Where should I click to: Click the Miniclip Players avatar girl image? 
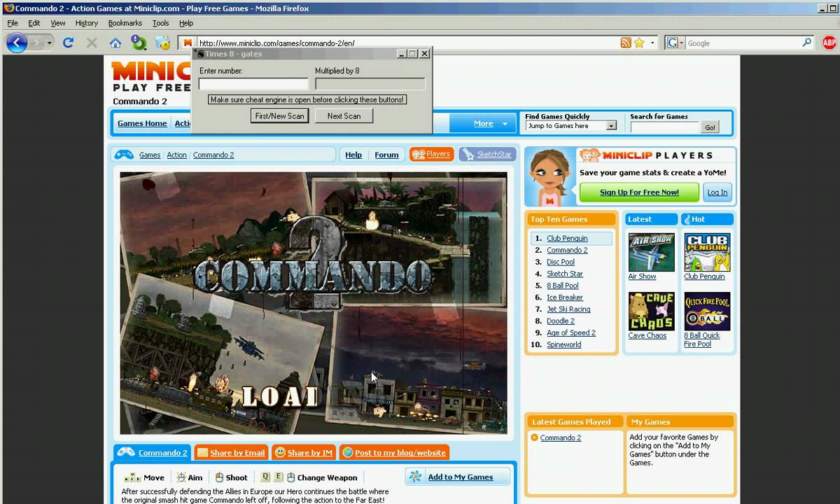coord(551,176)
